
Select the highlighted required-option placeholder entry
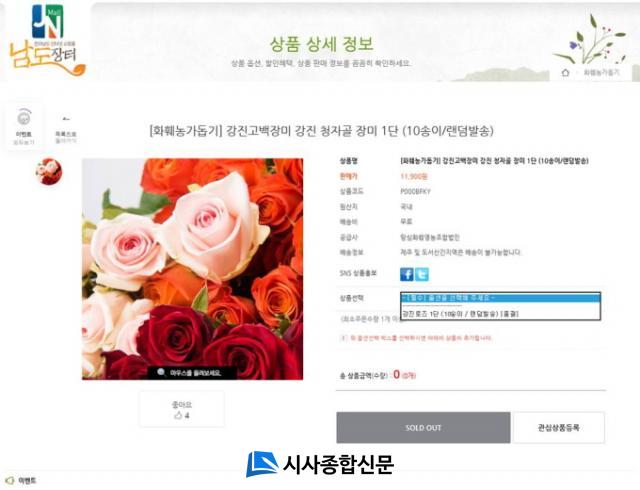pyautogui.click(x=500, y=298)
